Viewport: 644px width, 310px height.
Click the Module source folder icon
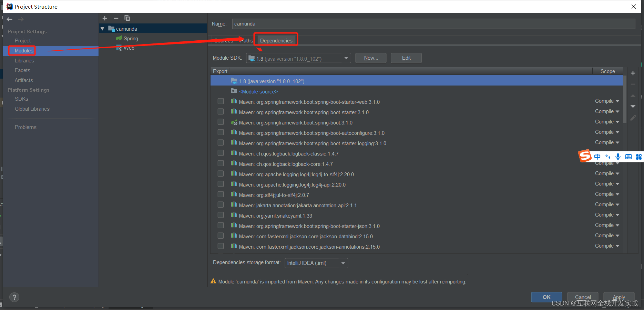pyautogui.click(x=234, y=91)
